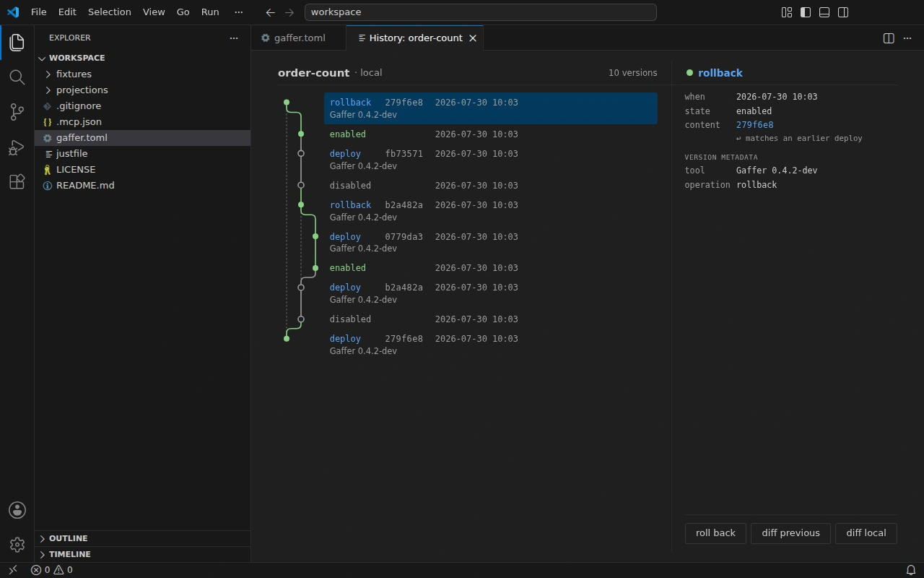Open .mcp.json in the explorer
This screenshot has width=924, height=578.
pos(143,121)
